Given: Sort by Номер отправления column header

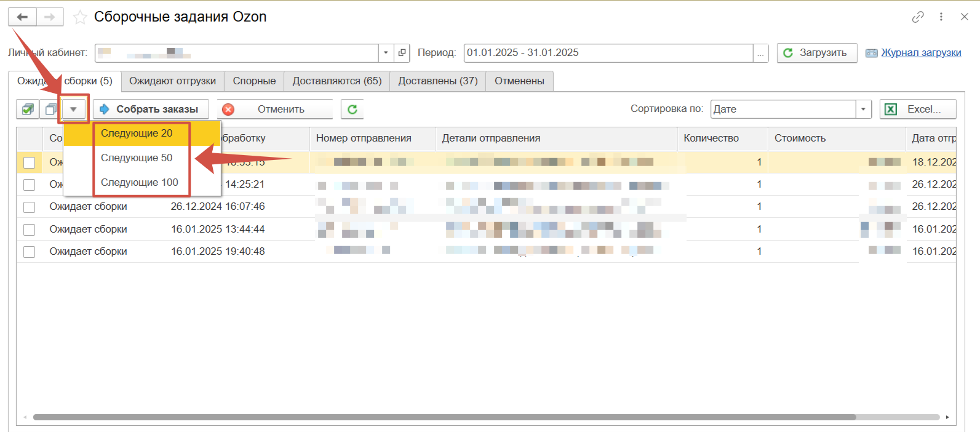Looking at the screenshot, I should click(x=373, y=138).
